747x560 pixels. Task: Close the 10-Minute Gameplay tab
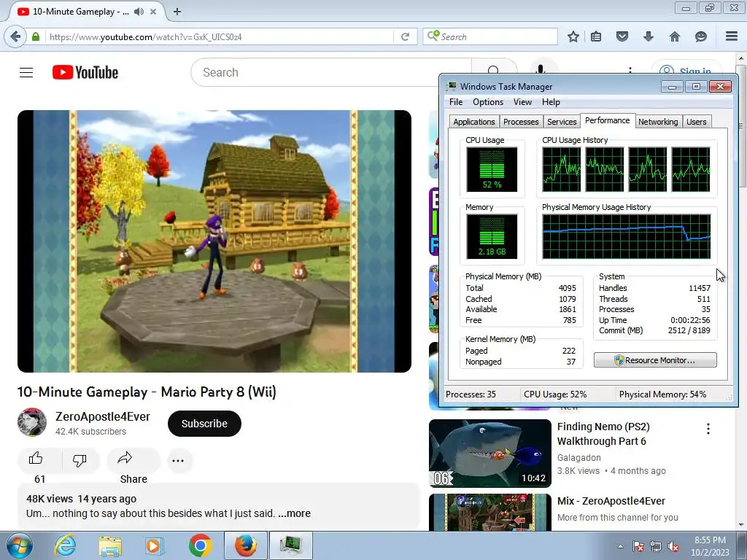(153, 12)
